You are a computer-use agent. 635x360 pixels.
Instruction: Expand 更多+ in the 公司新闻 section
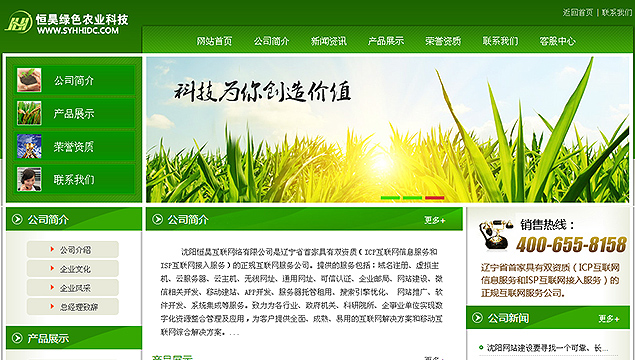[609, 319]
